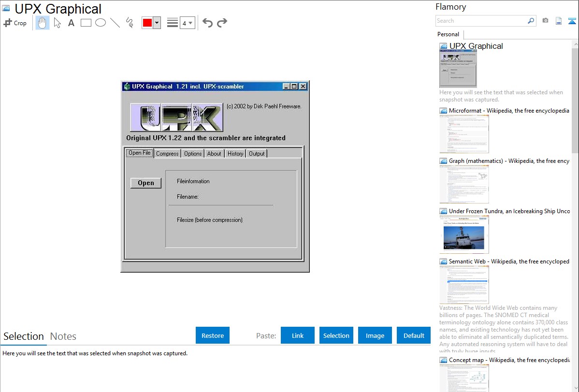The height and width of the screenshot is (392, 579).
Task: Select the straight line tool
Action: tap(115, 23)
